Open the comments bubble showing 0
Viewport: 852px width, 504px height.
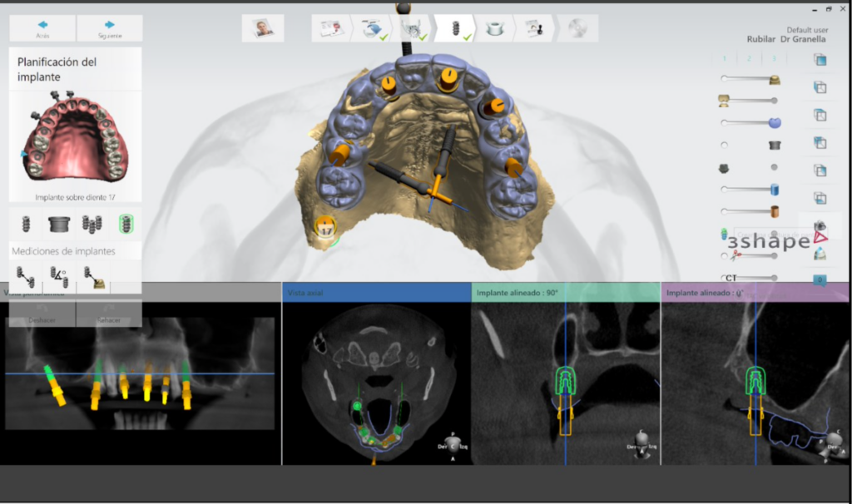[x=820, y=280]
